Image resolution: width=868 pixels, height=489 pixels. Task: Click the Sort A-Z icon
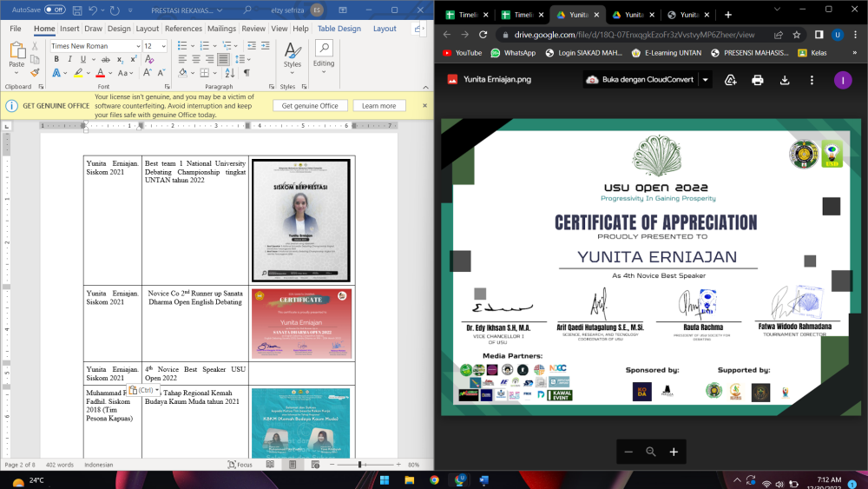point(230,73)
